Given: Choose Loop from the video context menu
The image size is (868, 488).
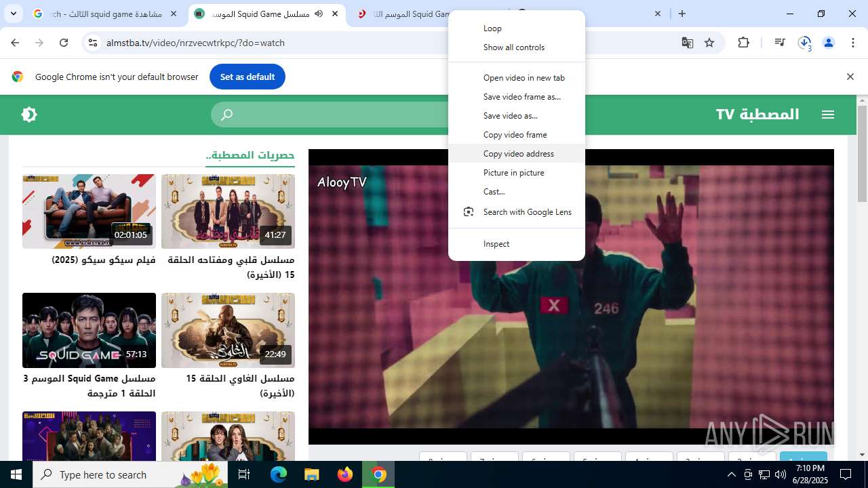Looking at the screenshot, I should [517, 28].
